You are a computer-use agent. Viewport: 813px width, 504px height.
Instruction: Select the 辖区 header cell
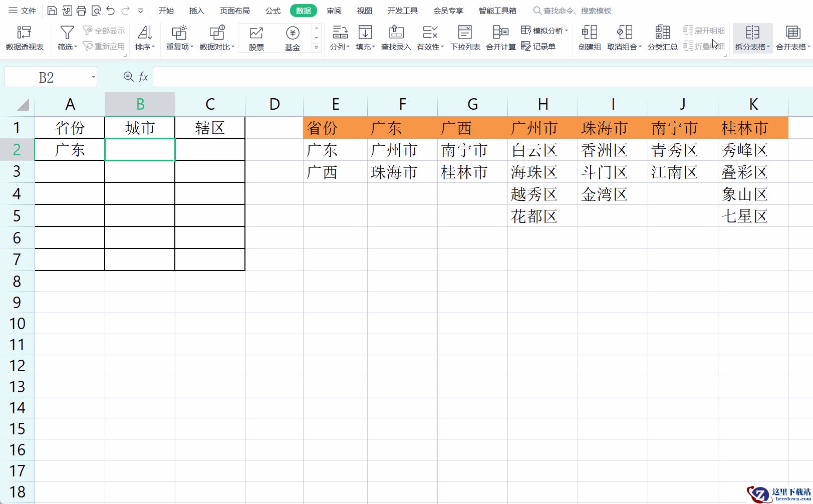tap(210, 128)
